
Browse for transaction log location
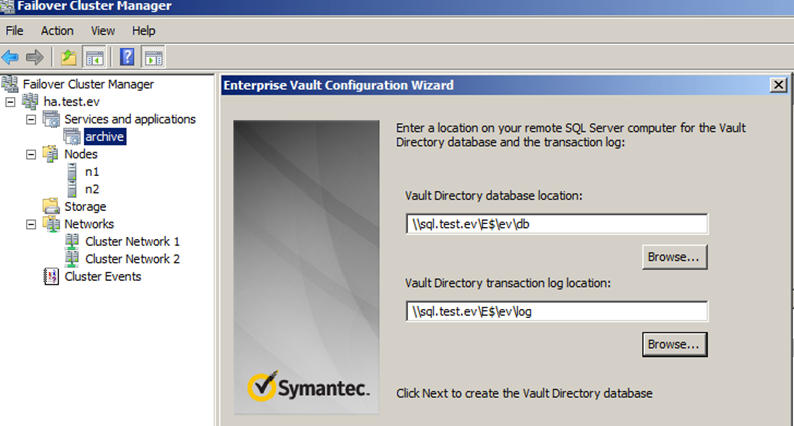click(674, 344)
